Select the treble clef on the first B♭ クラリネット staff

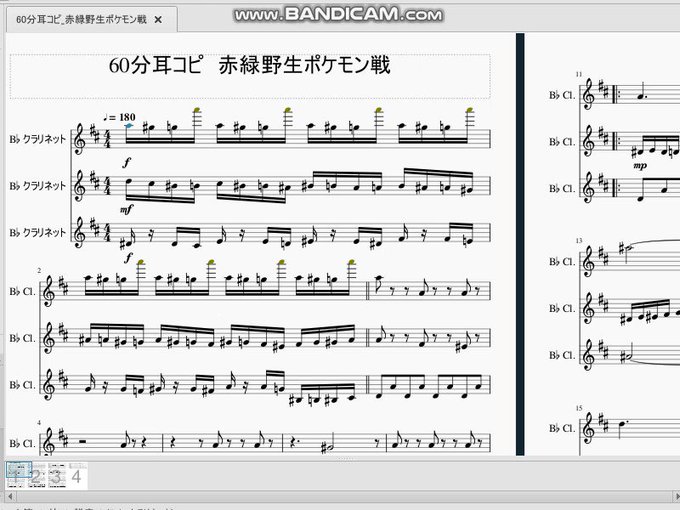point(80,139)
